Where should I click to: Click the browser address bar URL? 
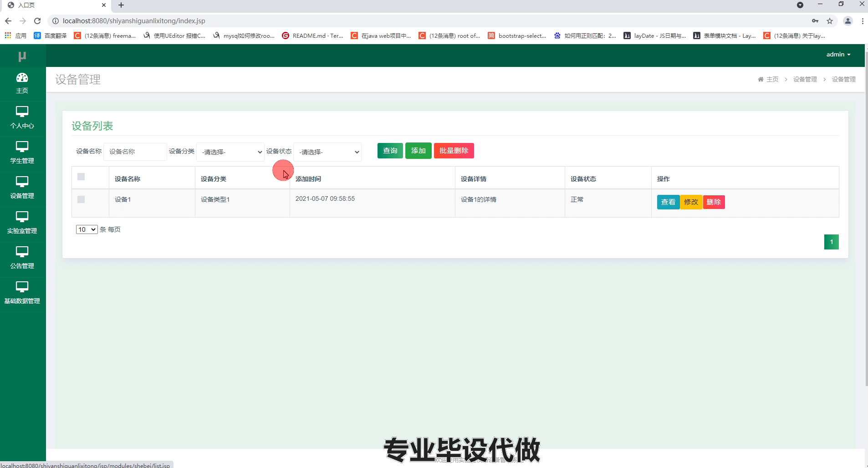[x=134, y=21]
